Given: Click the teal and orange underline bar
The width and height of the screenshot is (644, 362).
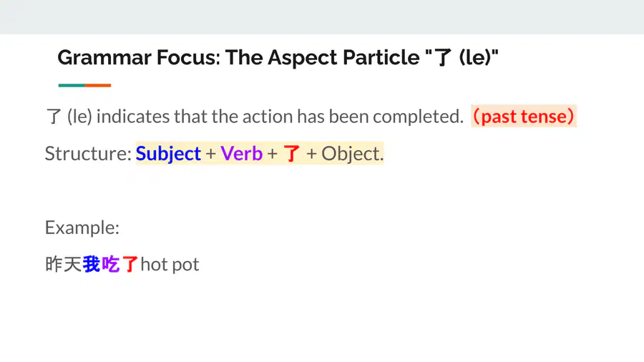Looking at the screenshot, I should 84,85.
